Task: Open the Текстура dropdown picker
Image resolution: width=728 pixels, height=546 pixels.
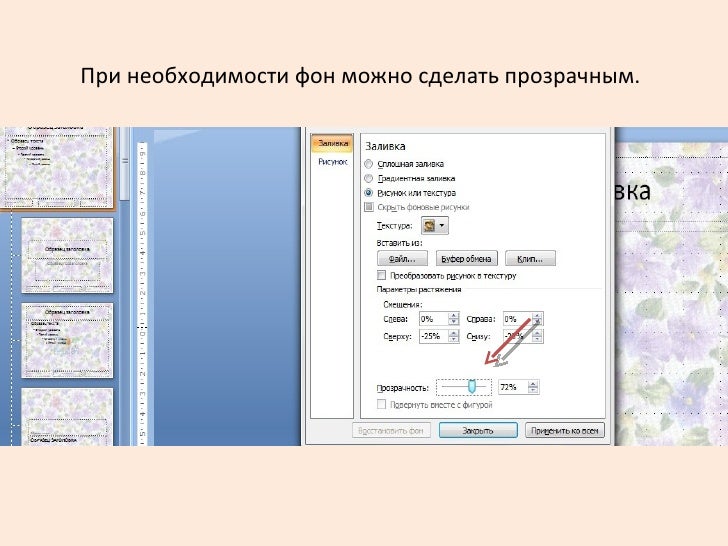Action: coord(435,226)
